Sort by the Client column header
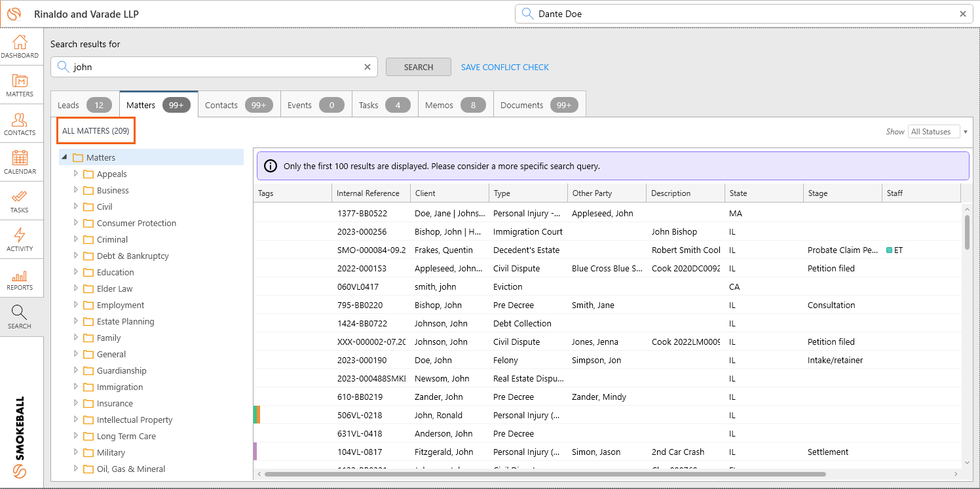The image size is (980, 489). pyautogui.click(x=450, y=193)
